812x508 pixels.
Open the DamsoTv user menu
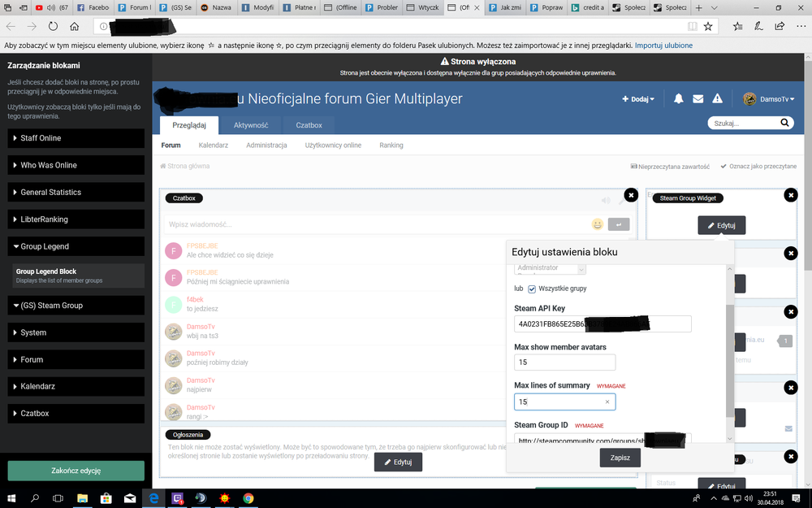(x=768, y=99)
